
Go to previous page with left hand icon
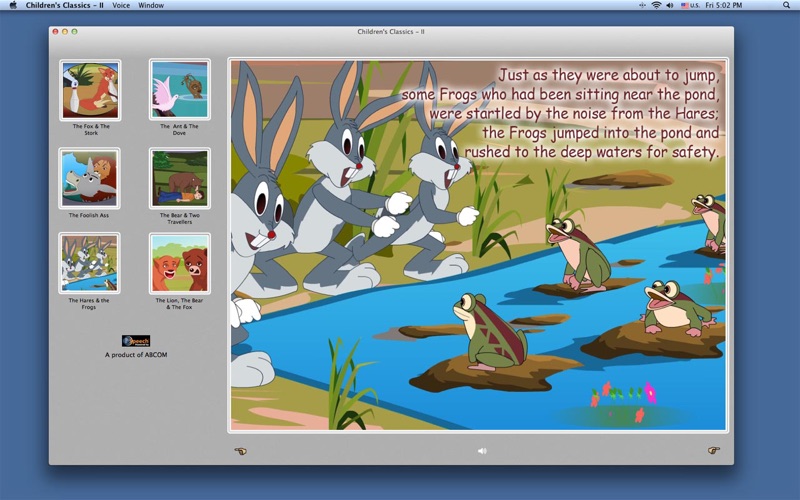(240, 451)
